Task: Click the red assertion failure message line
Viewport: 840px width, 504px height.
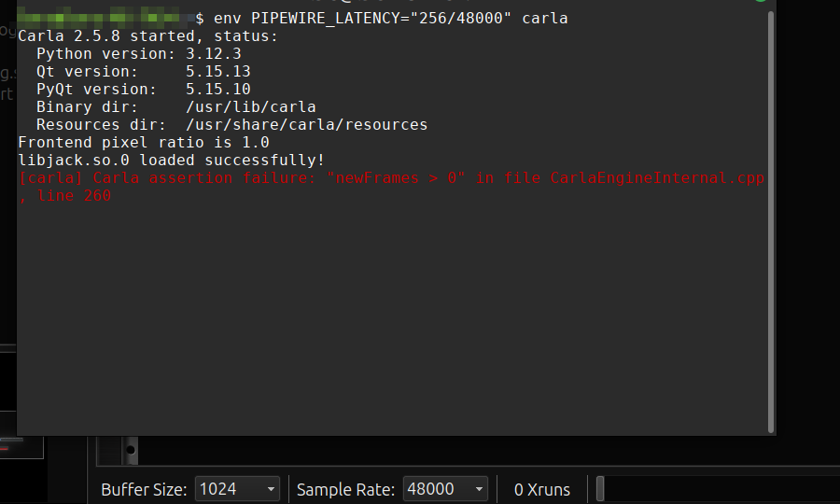Action: (x=391, y=178)
